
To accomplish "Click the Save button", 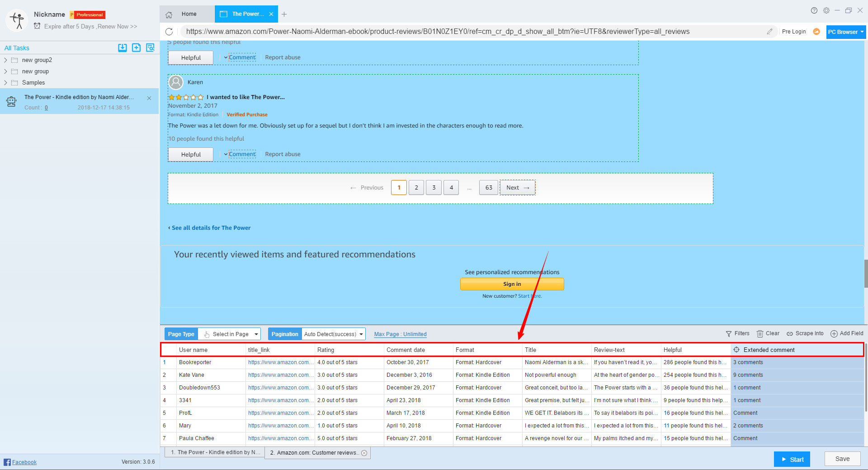I will tap(842, 459).
